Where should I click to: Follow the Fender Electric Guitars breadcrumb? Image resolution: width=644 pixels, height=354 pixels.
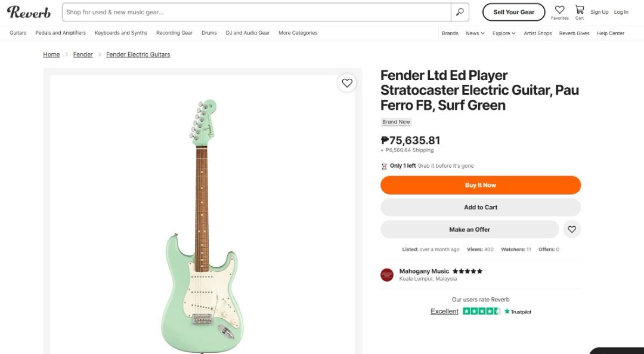pyautogui.click(x=138, y=54)
